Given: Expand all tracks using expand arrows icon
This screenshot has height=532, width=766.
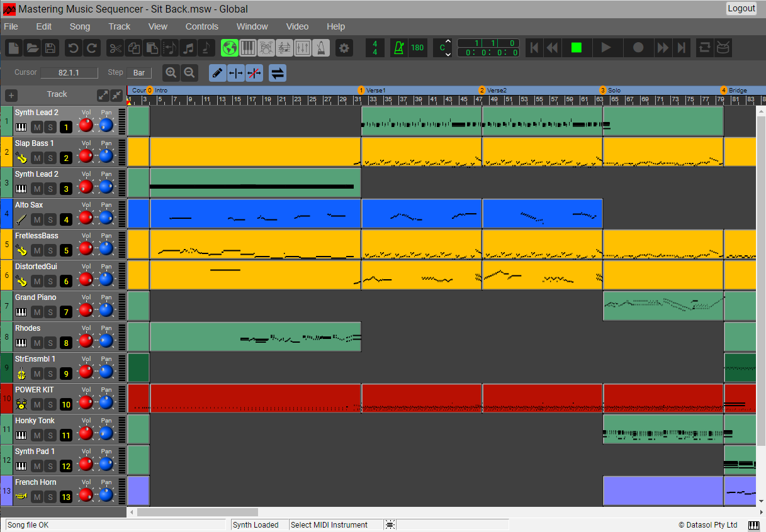Looking at the screenshot, I should [103, 95].
